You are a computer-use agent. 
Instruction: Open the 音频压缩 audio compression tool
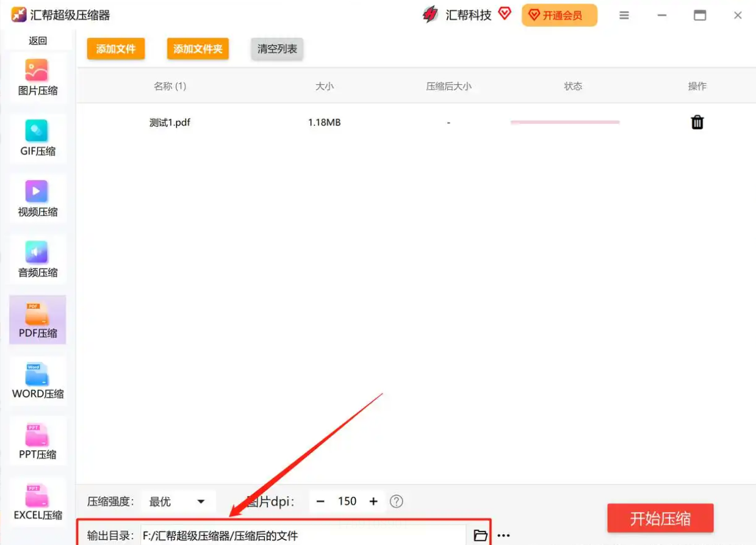click(38, 260)
